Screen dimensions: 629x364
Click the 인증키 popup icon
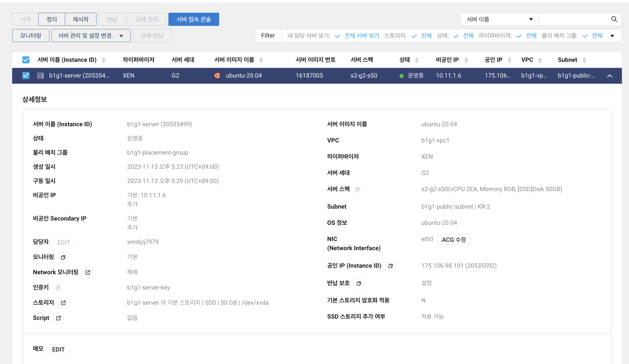pos(58,288)
